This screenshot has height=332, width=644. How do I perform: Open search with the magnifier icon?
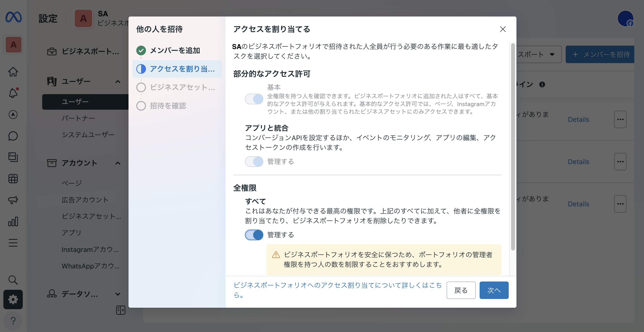pos(13,280)
